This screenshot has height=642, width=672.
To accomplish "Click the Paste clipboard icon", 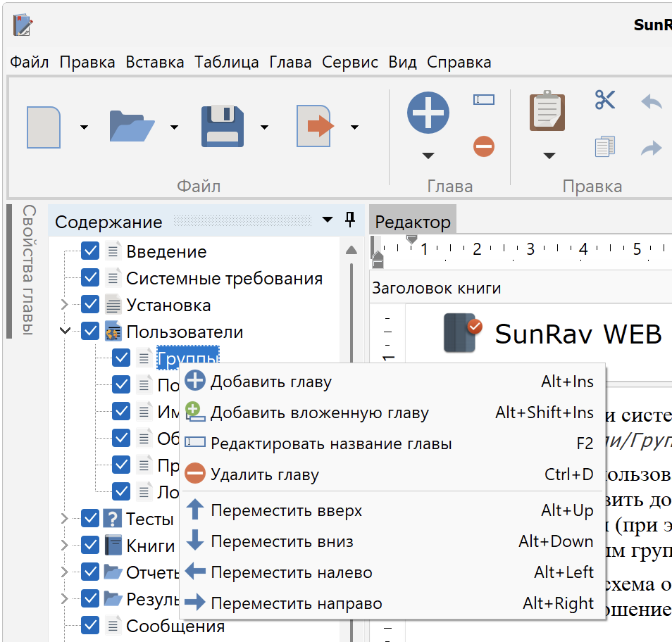I will 547,112.
